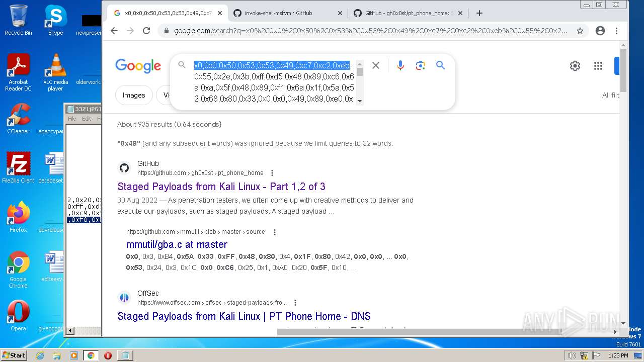Open the Google apps grid
Viewport: 644px width, 362px height.
pos(598,66)
